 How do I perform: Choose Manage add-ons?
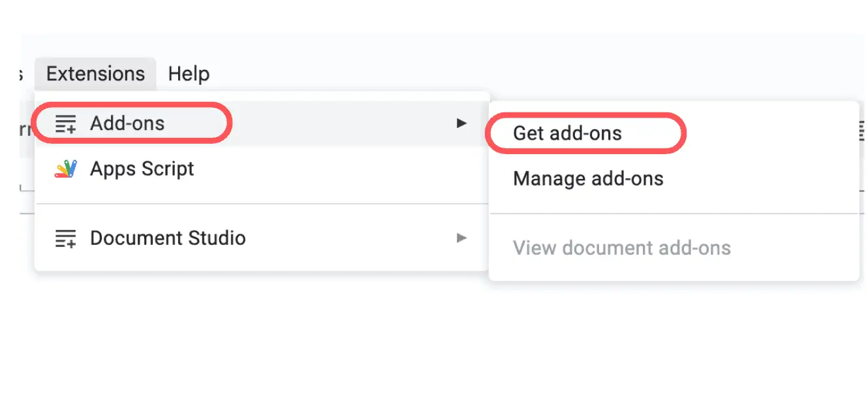588,178
